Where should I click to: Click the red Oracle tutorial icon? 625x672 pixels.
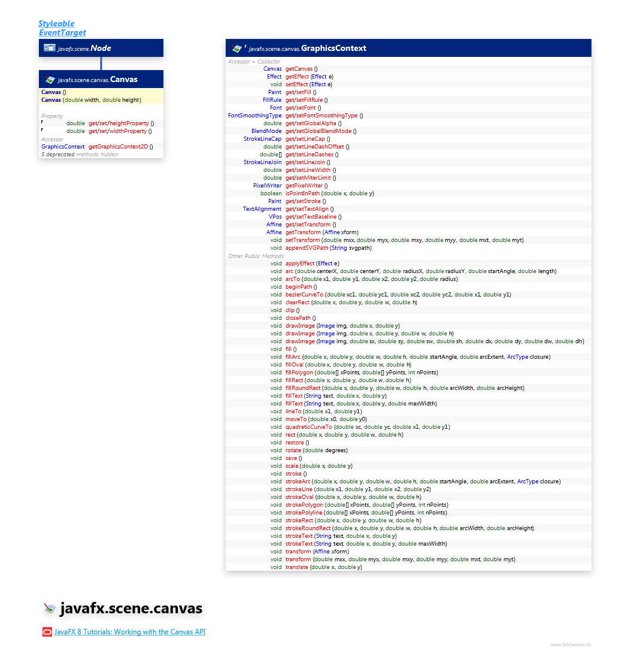tap(47, 632)
